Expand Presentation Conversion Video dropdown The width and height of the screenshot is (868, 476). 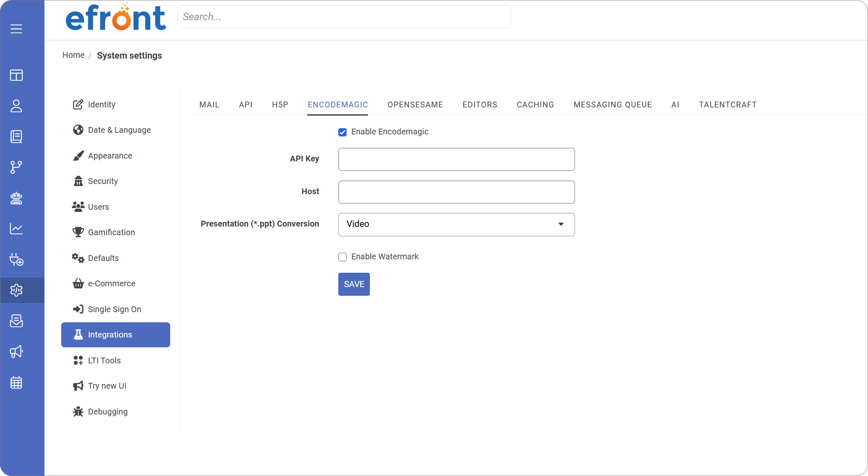coord(456,224)
